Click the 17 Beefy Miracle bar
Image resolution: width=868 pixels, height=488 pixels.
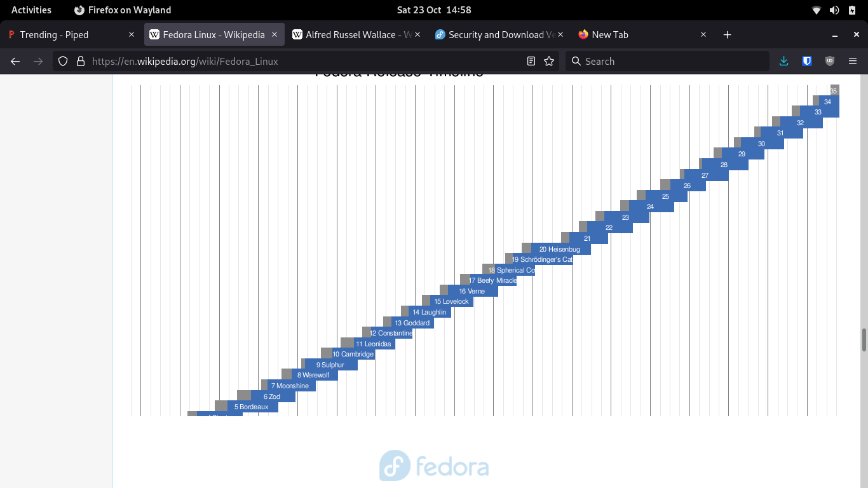pyautogui.click(x=493, y=280)
